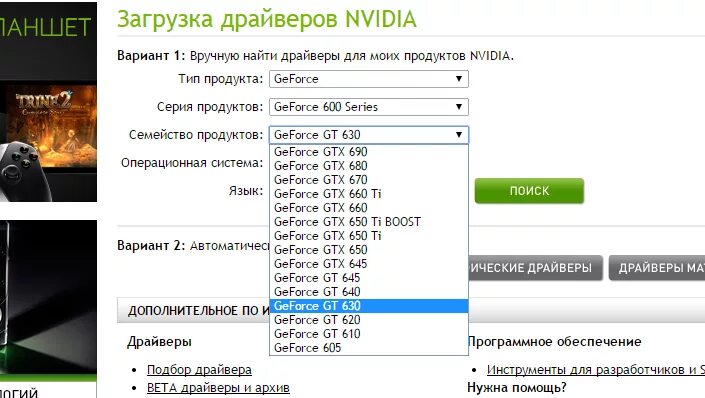Select the GeForce 605 entry

369,348
